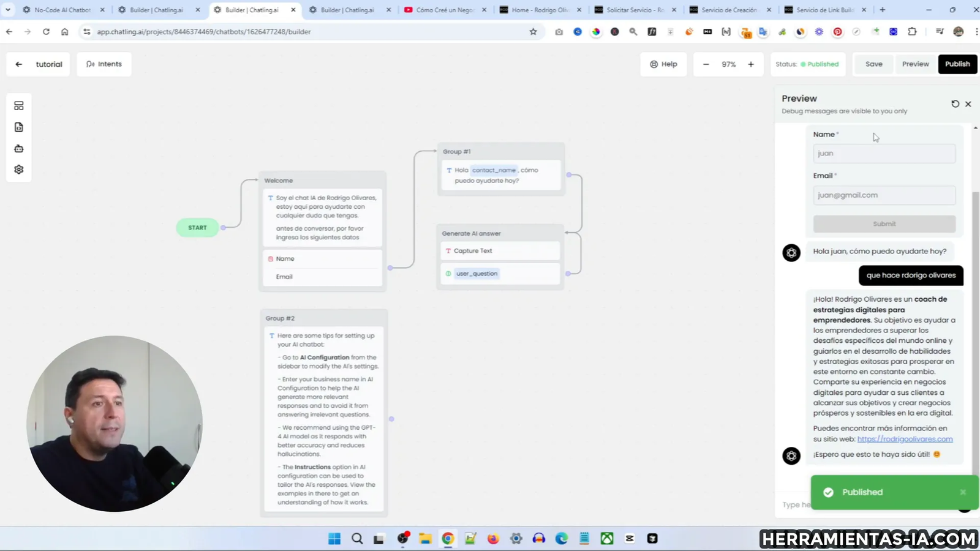This screenshot has height=551, width=980.
Task: Switch to the YouTube tab
Action: point(445,10)
